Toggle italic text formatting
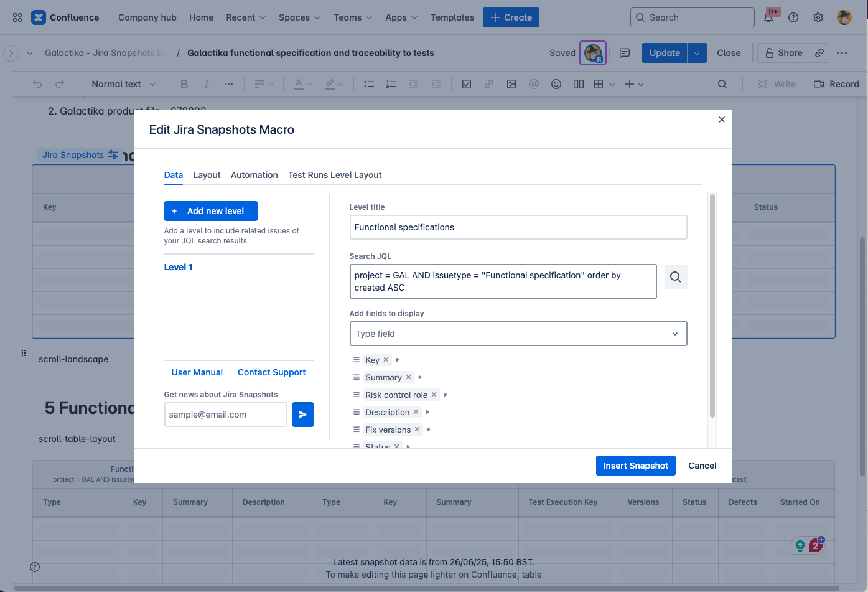The image size is (868, 592). click(x=206, y=83)
